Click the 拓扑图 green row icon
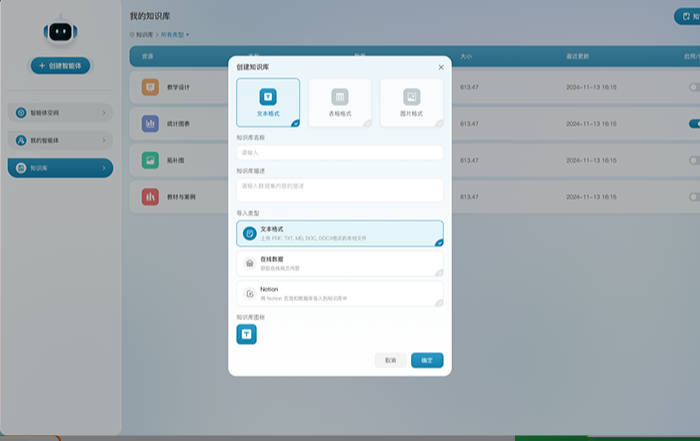Viewport: 700px width, 441px height. pyautogui.click(x=150, y=160)
